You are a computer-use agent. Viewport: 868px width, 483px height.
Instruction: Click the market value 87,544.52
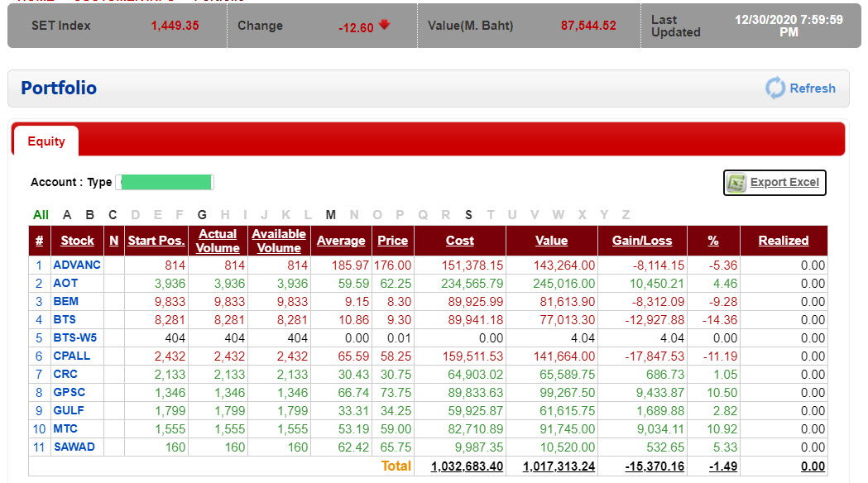588,26
